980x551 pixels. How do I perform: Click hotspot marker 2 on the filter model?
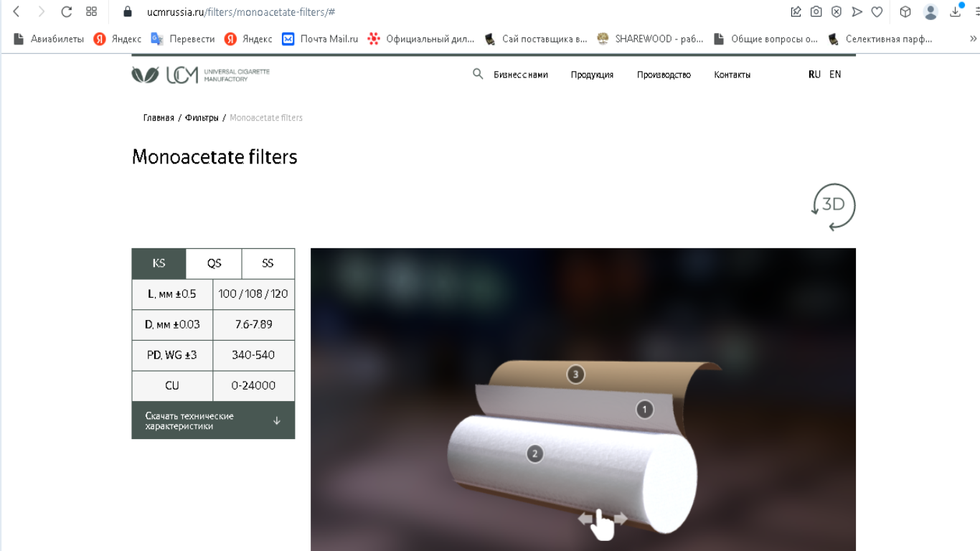tap(534, 453)
